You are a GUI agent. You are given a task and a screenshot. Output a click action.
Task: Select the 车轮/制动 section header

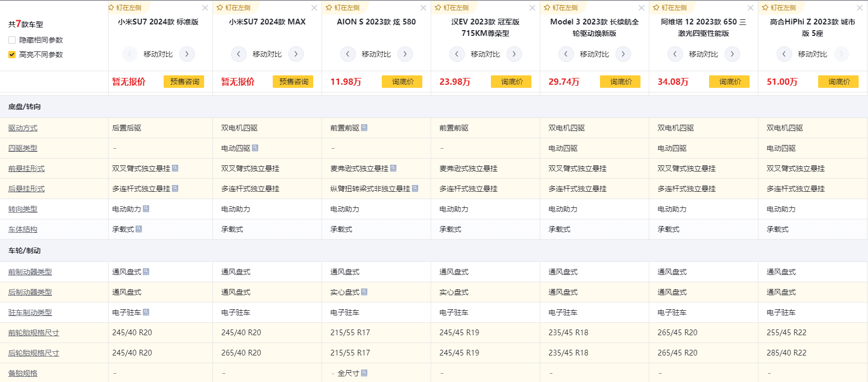coord(24,251)
